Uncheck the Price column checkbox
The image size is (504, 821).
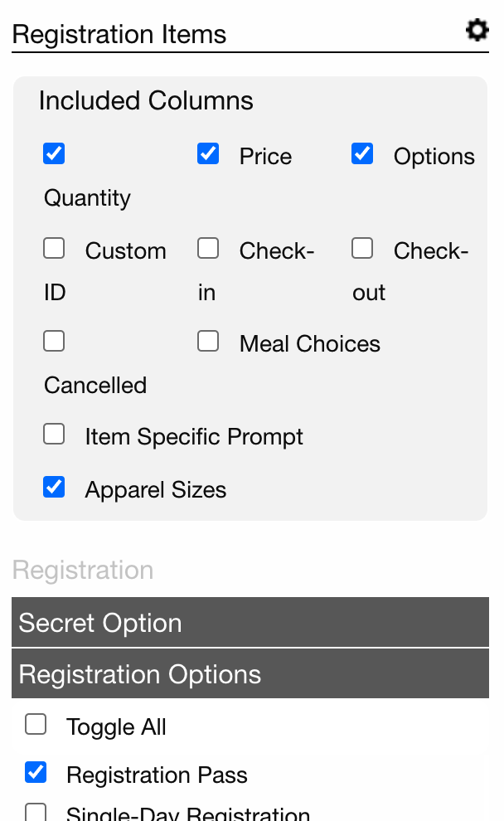tap(208, 153)
